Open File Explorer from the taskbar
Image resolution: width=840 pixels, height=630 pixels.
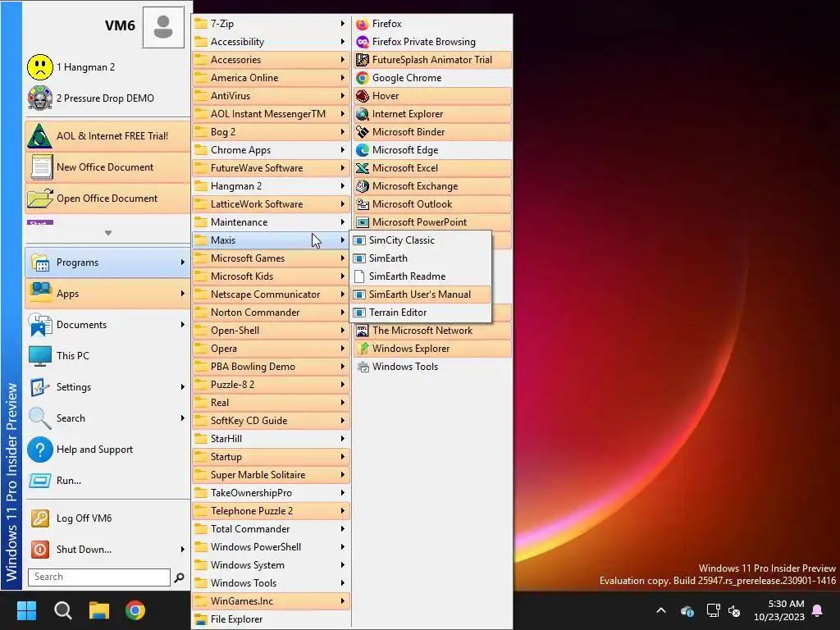tap(99, 610)
